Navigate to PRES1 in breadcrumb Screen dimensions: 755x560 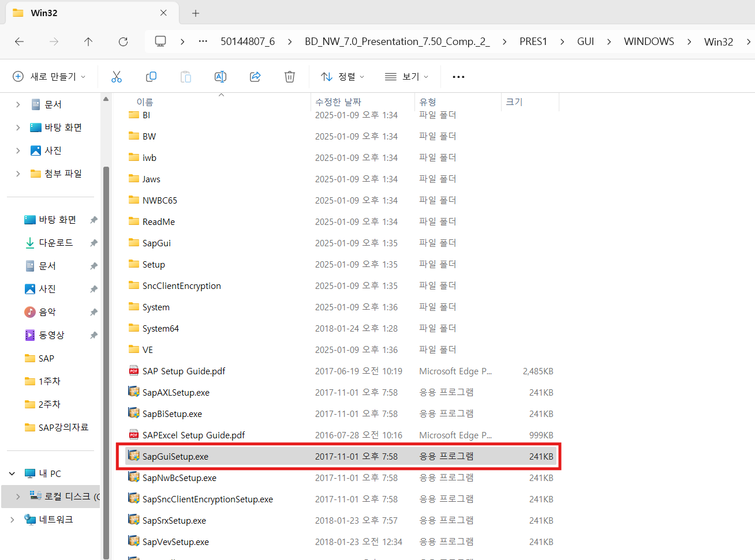533,42
